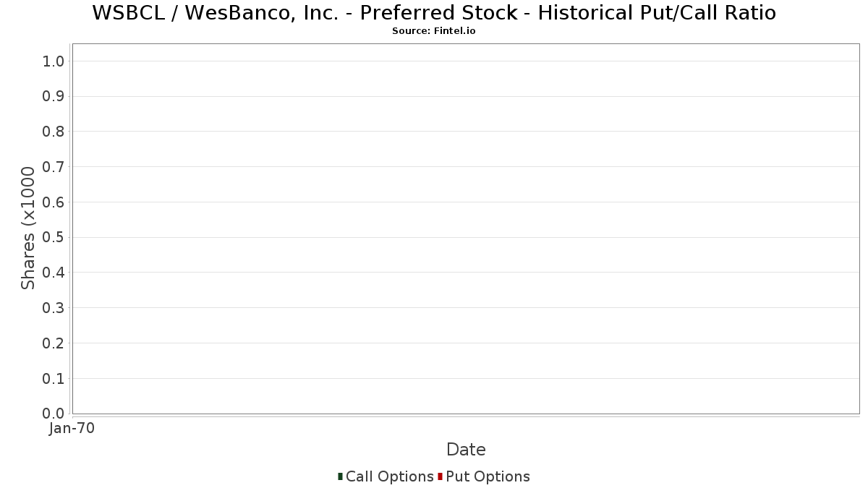
Task: Open the Source: Fintel.io link
Action: (x=434, y=31)
